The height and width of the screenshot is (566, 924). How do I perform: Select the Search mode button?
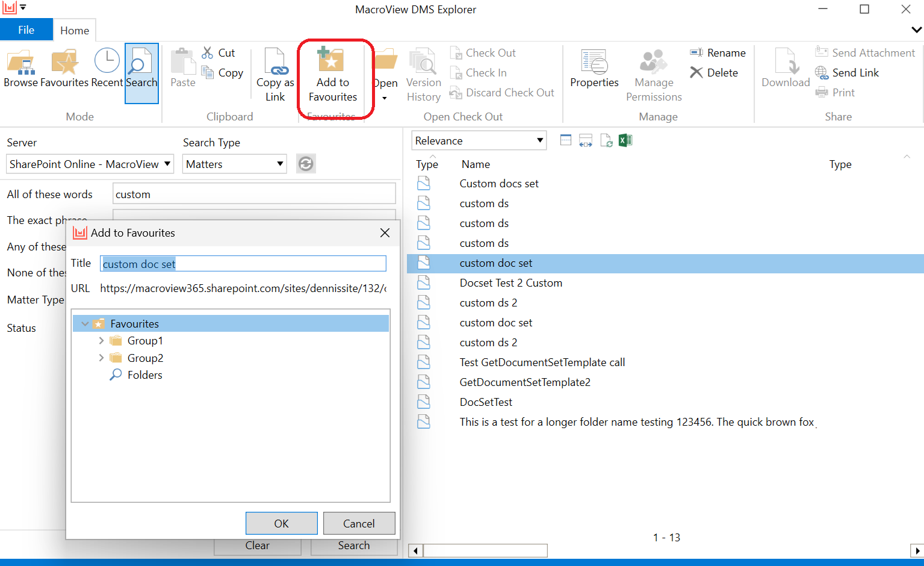(141, 73)
